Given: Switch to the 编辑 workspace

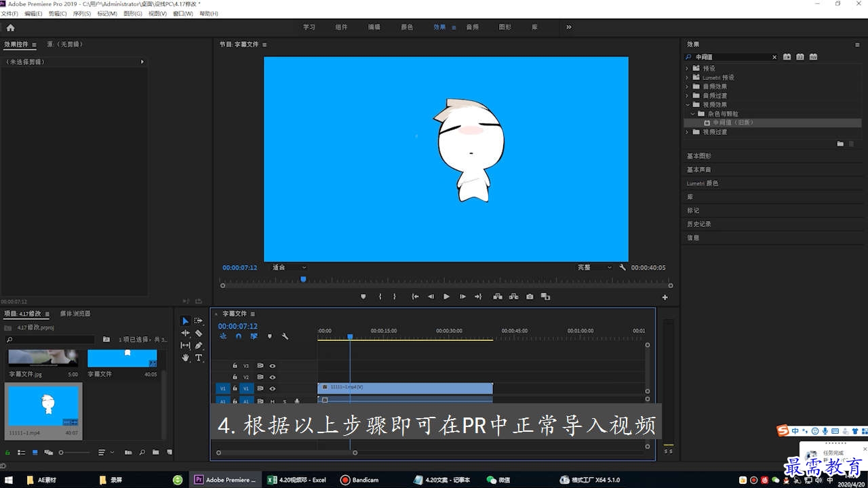Looking at the screenshot, I should click(x=374, y=27).
